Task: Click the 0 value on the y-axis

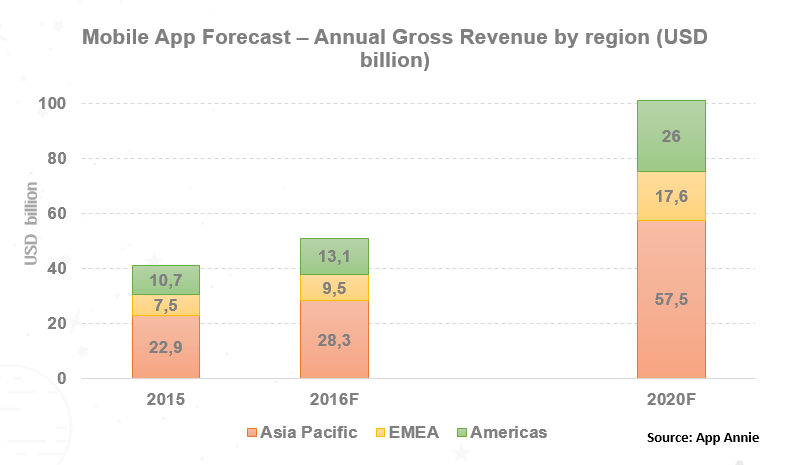Action: [62, 378]
